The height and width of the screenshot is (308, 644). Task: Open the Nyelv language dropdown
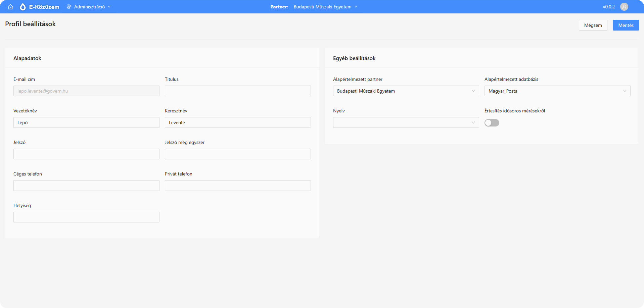point(406,122)
